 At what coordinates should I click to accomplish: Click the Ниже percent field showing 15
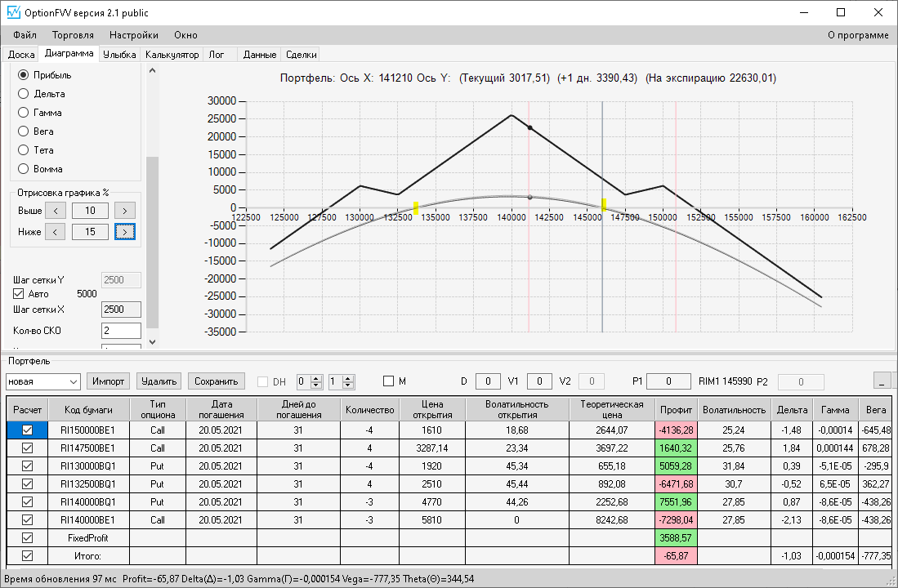point(91,232)
